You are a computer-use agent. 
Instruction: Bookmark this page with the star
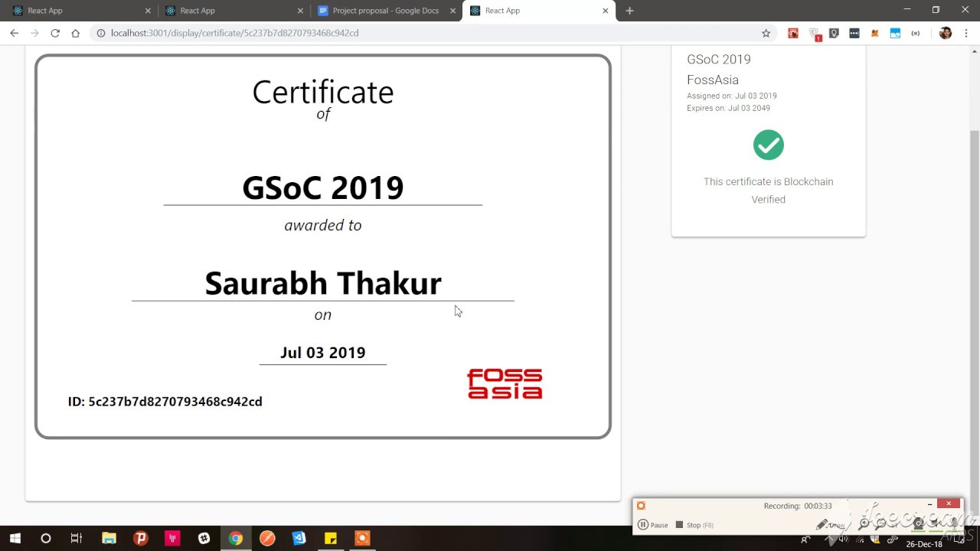click(766, 33)
